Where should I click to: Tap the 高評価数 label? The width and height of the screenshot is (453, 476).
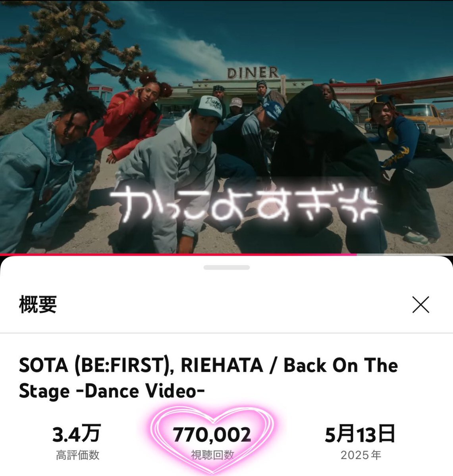[77, 455]
